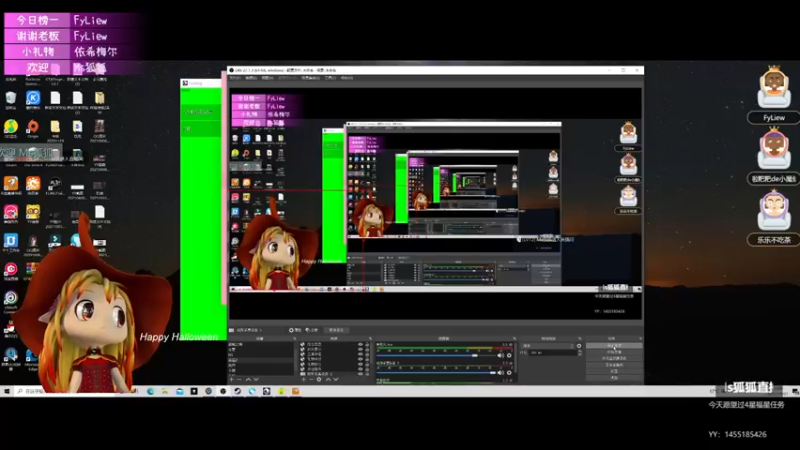Undock the Scene Transitions panel with its header icon

click(580, 338)
